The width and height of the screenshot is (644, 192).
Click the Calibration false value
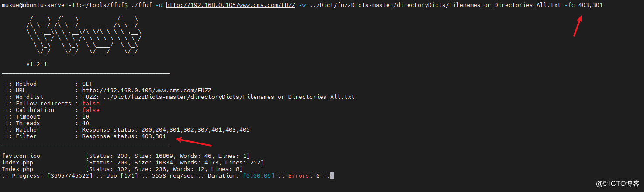pos(91,110)
